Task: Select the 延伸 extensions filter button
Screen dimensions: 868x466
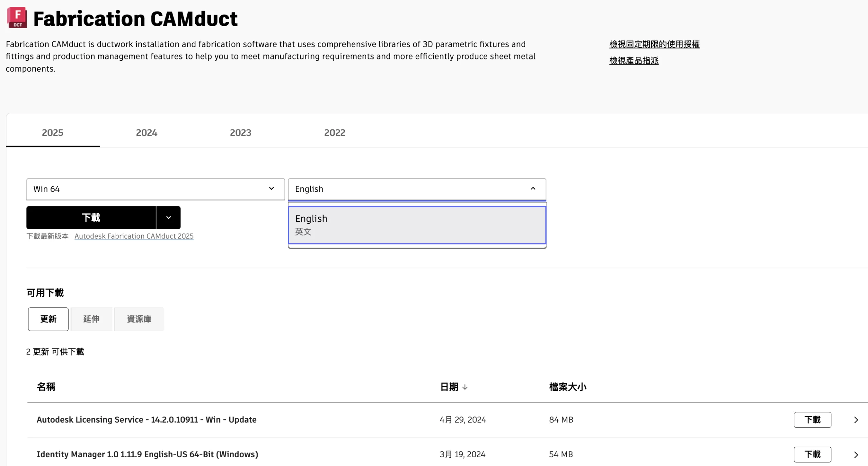Action: pyautogui.click(x=91, y=319)
